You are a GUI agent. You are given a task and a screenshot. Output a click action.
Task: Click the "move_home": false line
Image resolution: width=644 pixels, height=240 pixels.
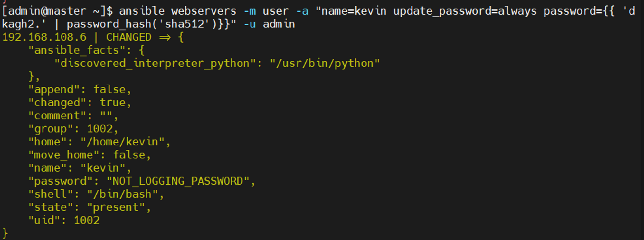pyautogui.click(x=90, y=155)
